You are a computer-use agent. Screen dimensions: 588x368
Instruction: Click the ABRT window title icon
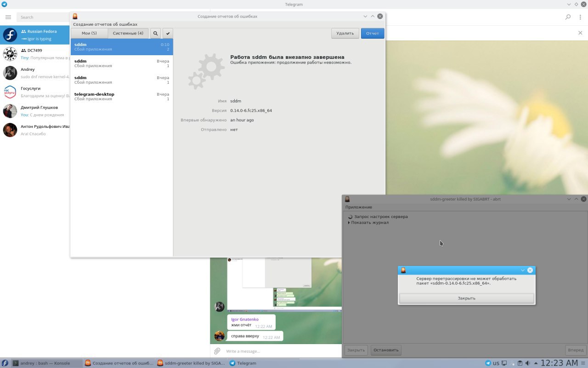[x=75, y=16]
